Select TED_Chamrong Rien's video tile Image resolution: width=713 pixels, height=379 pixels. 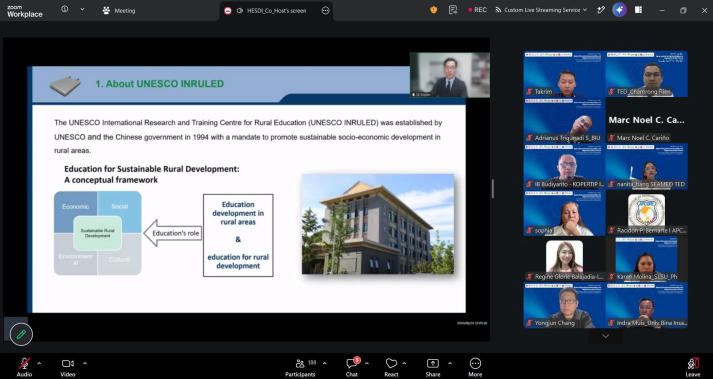pos(647,74)
